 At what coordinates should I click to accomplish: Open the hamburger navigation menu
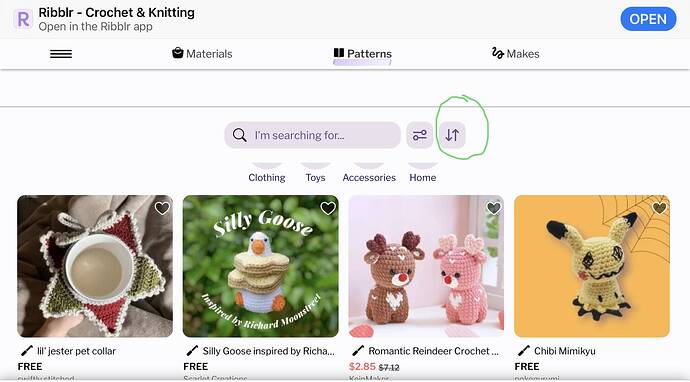pyautogui.click(x=61, y=54)
